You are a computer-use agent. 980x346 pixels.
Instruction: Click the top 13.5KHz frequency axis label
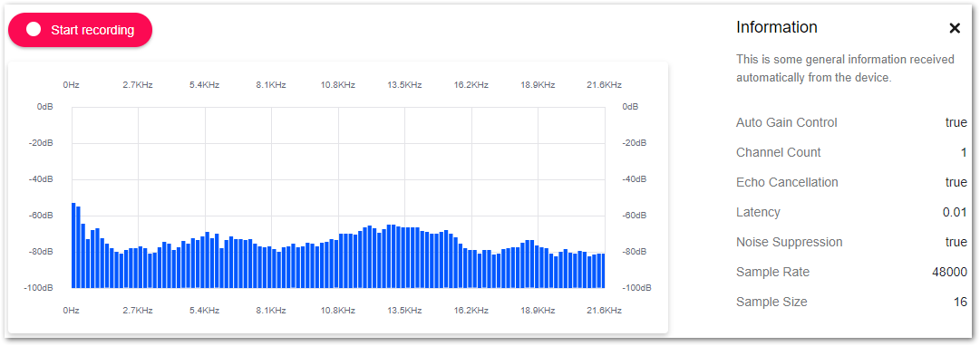click(404, 85)
